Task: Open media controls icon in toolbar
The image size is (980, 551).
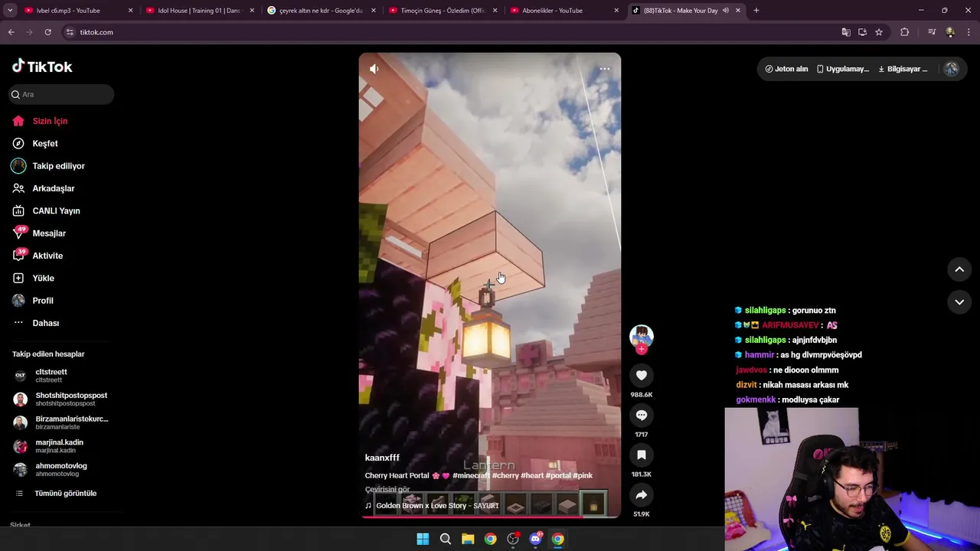Action: click(x=932, y=32)
